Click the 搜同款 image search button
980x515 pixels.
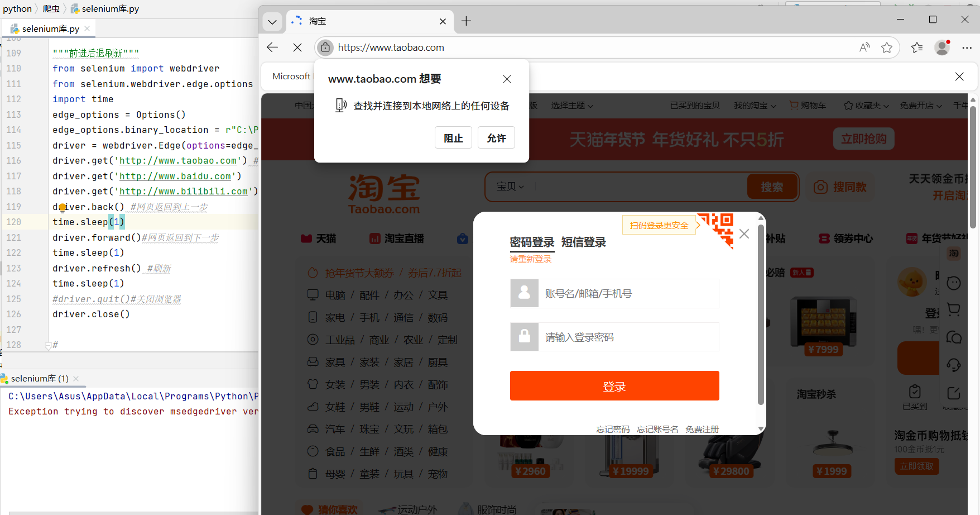840,187
